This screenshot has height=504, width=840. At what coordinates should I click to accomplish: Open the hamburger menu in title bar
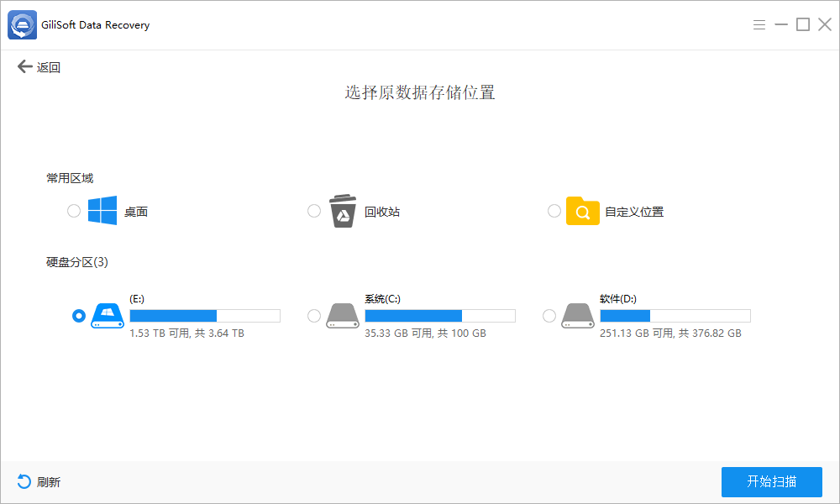tap(759, 24)
